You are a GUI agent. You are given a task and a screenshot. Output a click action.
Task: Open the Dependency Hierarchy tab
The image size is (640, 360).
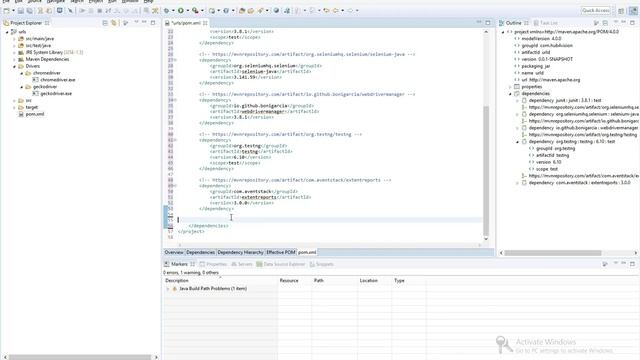tap(240, 252)
